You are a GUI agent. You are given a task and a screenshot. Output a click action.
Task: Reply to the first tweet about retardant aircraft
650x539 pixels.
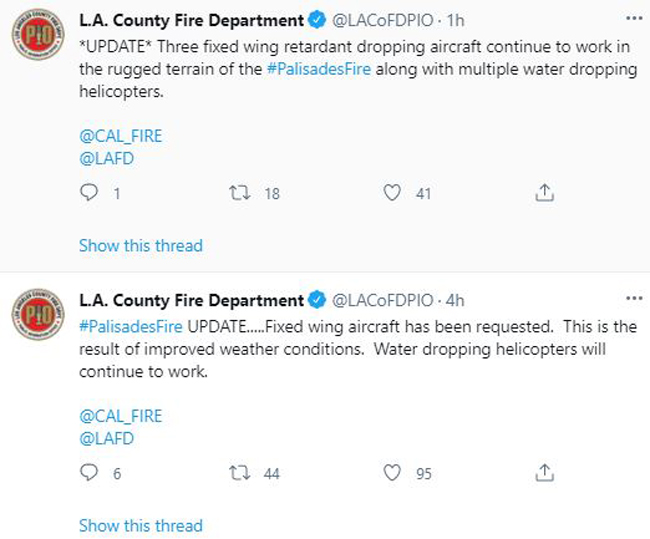pyautogui.click(x=89, y=193)
